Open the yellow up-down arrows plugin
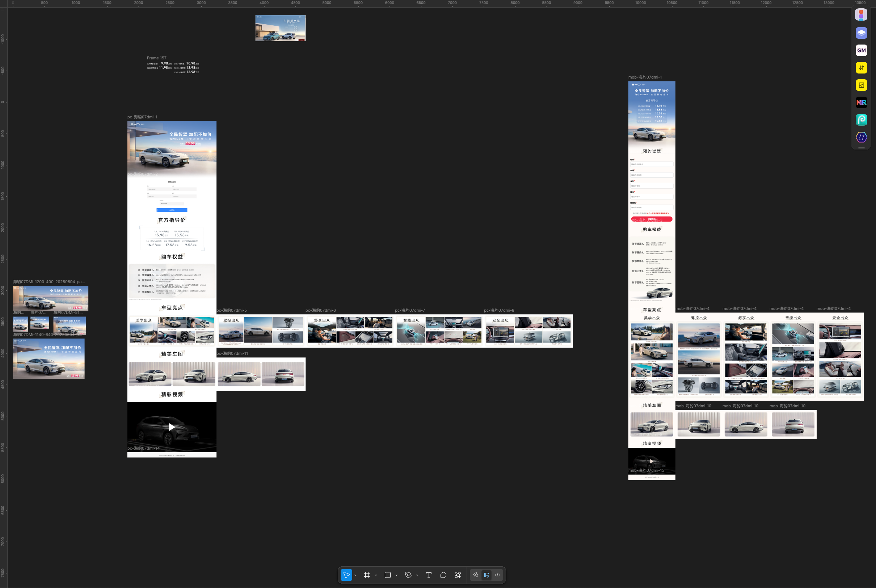 pos(862,67)
